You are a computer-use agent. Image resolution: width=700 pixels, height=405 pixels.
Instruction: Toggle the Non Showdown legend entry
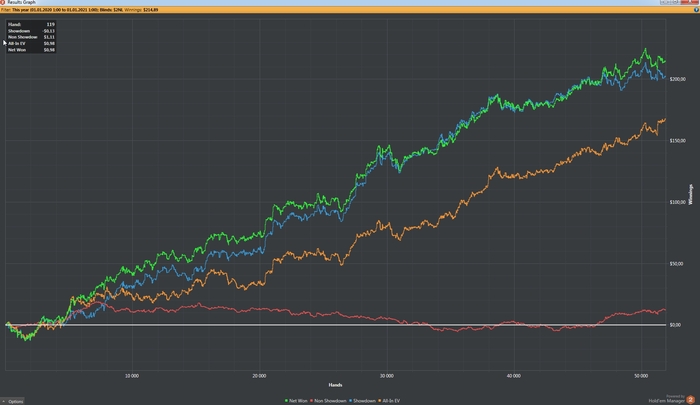coord(328,401)
